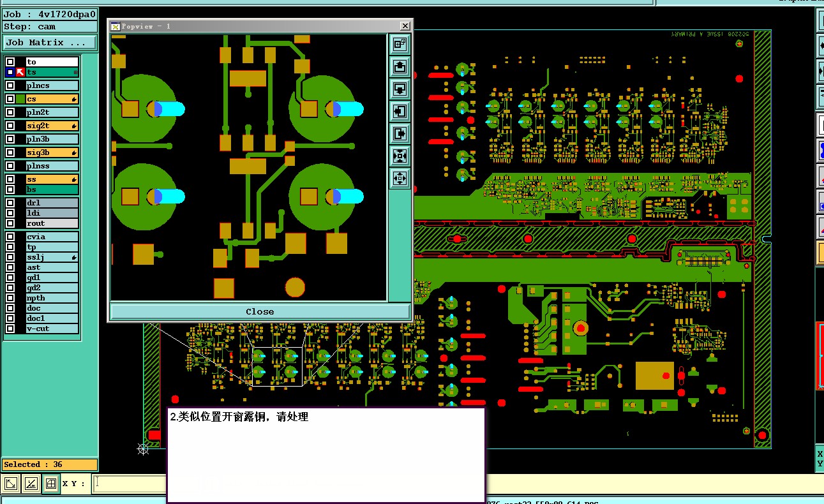This screenshot has width=824, height=504.
Task: Toggle display checkbox for the to layer
Action: (10, 62)
